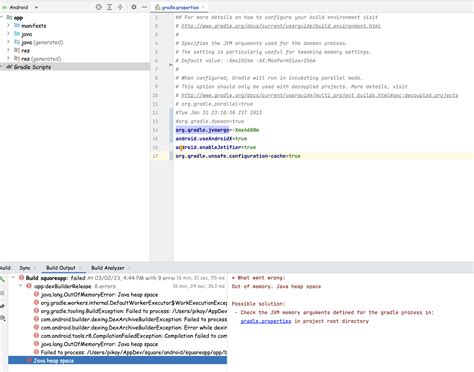The width and height of the screenshot is (474, 372).
Task: Click android.enableJetifier=true line
Action: pyautogui.click(x=216, y=147)
